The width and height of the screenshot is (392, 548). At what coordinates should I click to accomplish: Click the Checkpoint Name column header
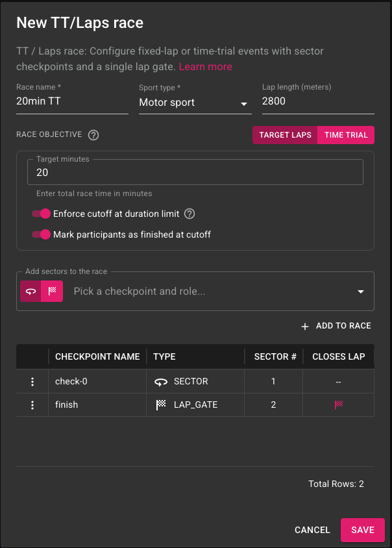(x=97, y=356)
